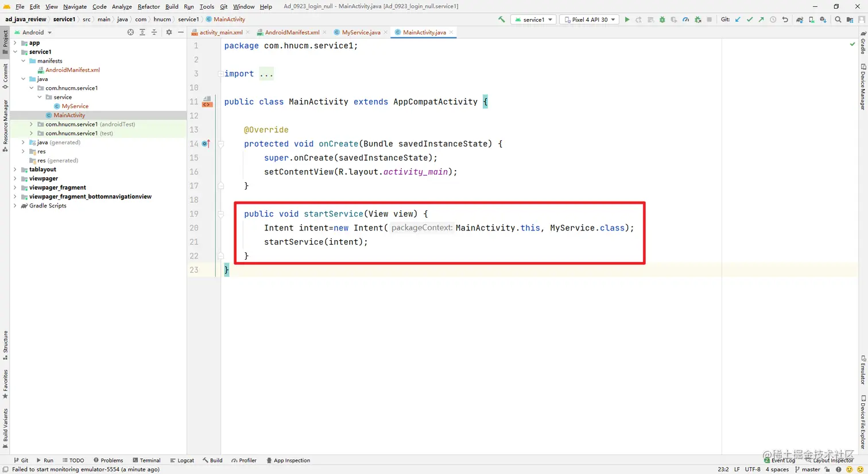Hide the project panel with minus icon
Viewport: 868px width, 474px height.
(181, 32)
